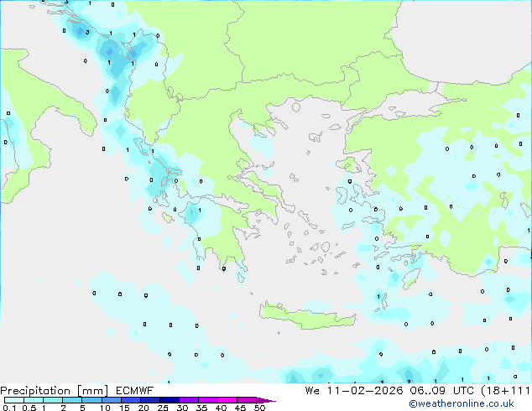Select the 0.1–0.5 mm legend color swatch

(14, 400)
